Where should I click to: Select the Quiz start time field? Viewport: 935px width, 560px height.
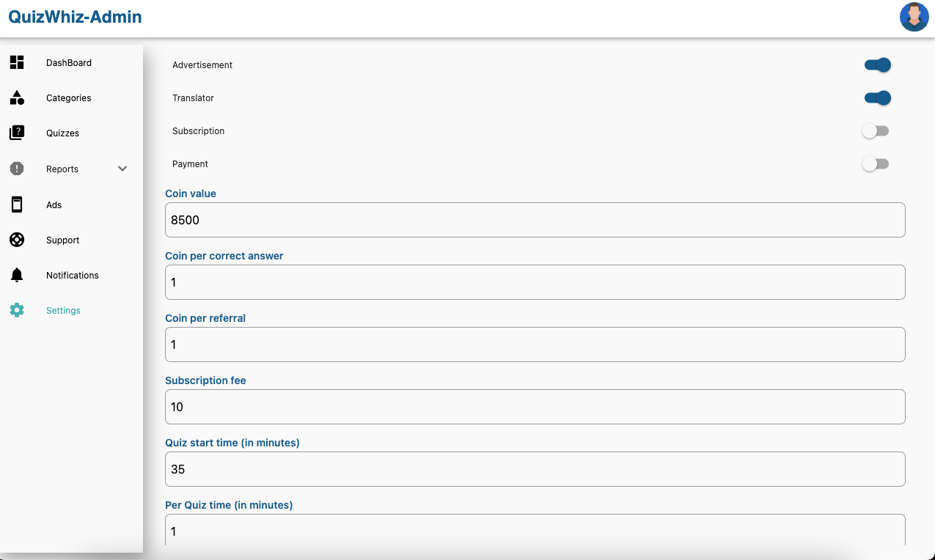tap(535, 469)
